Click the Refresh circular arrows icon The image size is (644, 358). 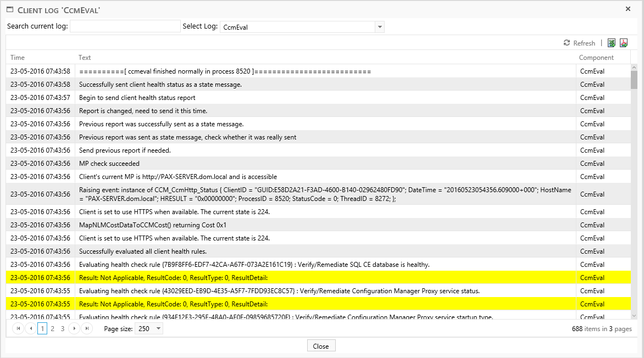pyautogui.click(x=567, y=43)
